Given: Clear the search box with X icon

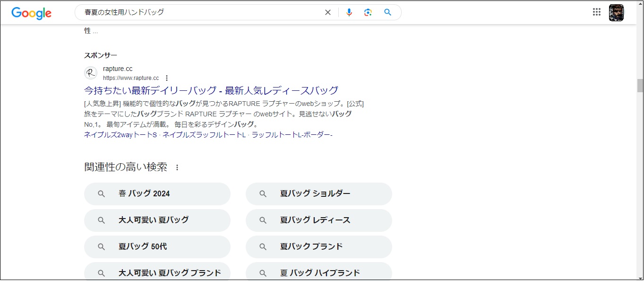Looking at the screenshot, I should click(x=328, y=12).
